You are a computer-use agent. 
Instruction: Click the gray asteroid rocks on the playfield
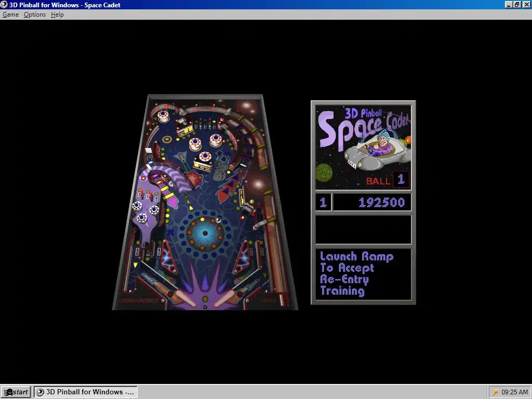(221, 166)
